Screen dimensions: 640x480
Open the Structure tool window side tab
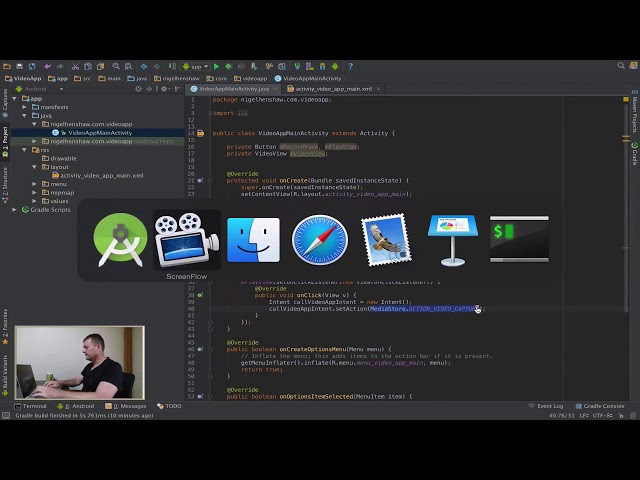tap(5, 185)
